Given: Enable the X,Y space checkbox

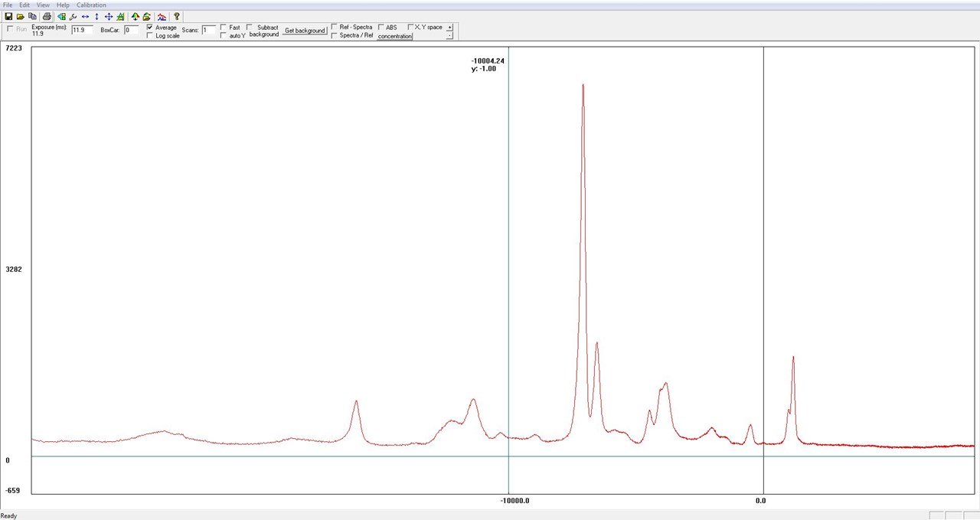Looking at the screenshot, I should [x=411, y=28].
